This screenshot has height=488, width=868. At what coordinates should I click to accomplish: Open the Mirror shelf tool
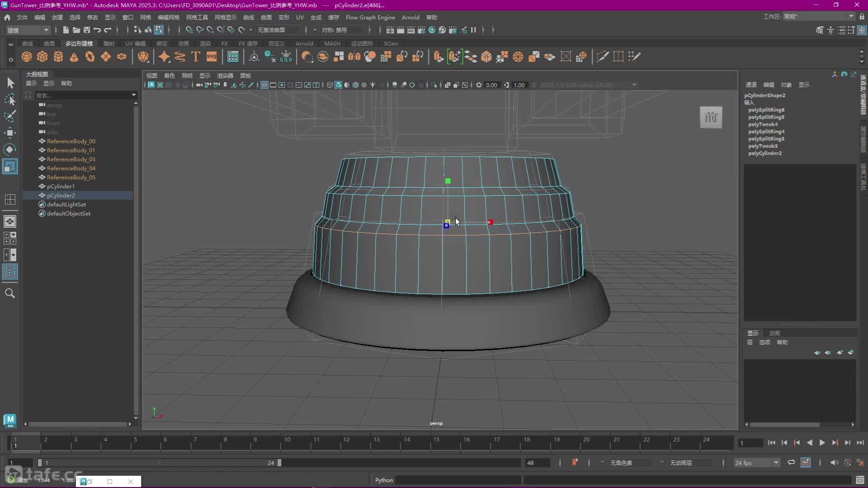(354, 57)
